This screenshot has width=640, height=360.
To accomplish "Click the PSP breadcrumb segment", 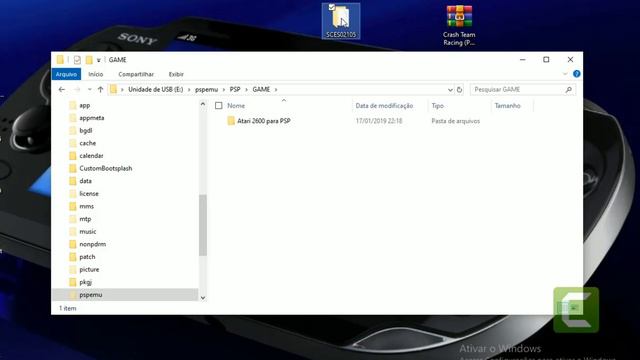I will (235, 89).
